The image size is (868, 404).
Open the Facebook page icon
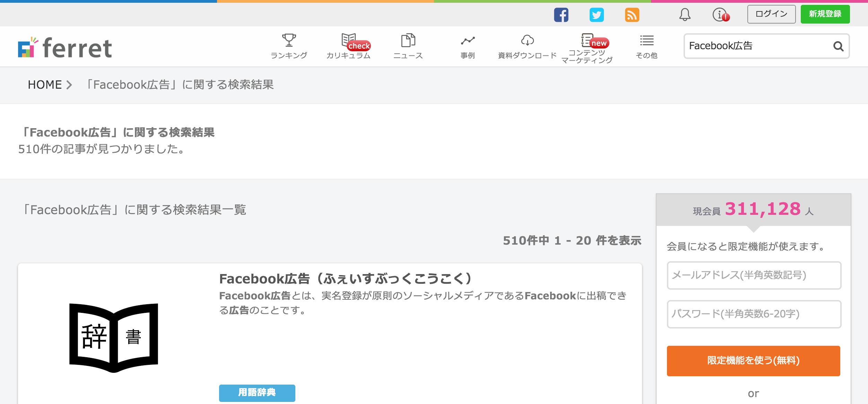coord(561,15)
